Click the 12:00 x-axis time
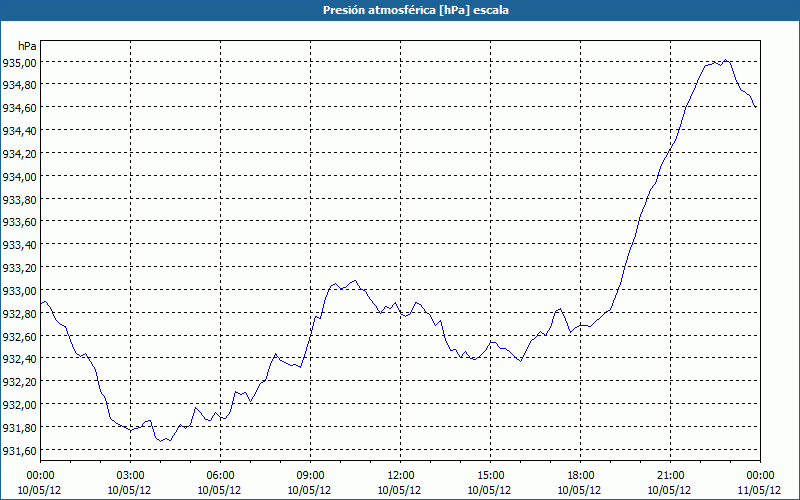 400,476
